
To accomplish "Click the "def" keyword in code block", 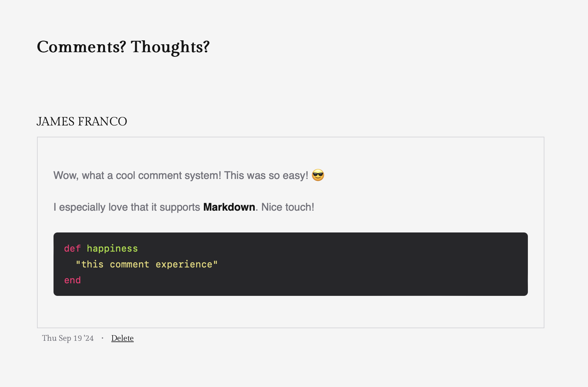I will pos(72,248).
